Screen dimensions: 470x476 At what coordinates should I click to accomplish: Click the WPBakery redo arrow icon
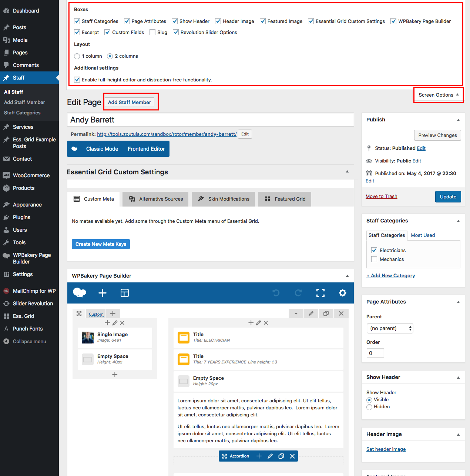pyautogui.click(x=298, y=293)
